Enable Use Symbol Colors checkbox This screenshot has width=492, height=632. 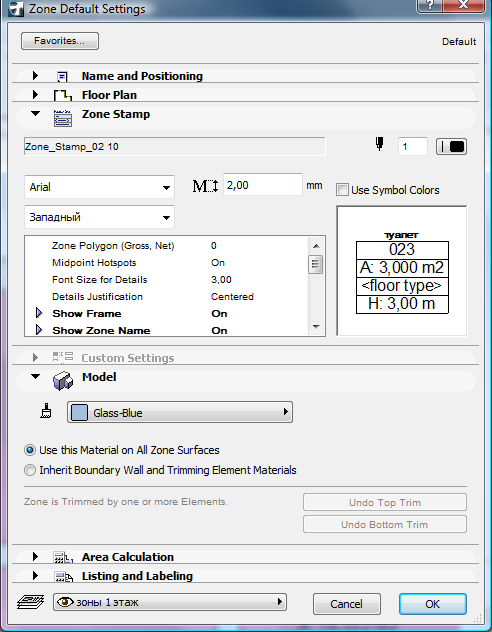tap(342, 190)
